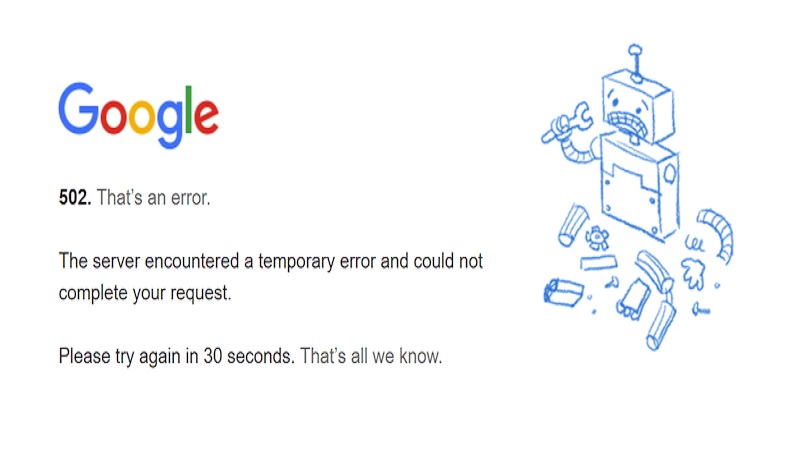Click the Google logo
The height and width of the screenshot is (450, 800).
pyautogui.click(x=138, y=115)
